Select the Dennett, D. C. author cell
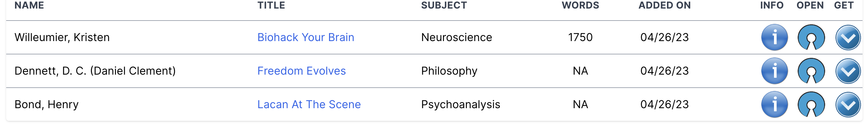 [x=95, y=71]
